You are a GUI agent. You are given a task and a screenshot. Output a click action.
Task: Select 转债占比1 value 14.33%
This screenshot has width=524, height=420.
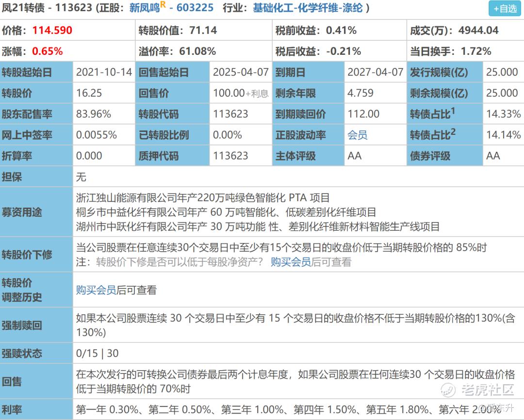[x=504, y=113]
